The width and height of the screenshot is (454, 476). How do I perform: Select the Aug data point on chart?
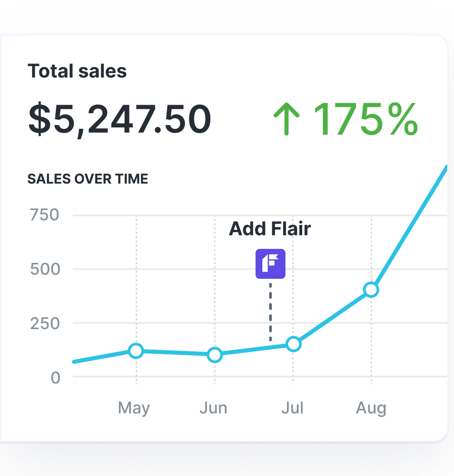point(371,290)
